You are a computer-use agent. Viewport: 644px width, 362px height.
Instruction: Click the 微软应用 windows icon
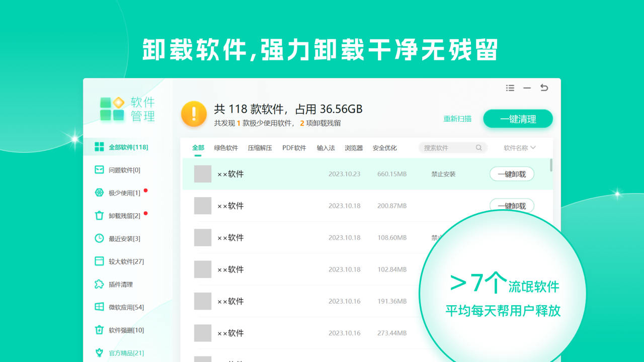[x=99, y=307]
